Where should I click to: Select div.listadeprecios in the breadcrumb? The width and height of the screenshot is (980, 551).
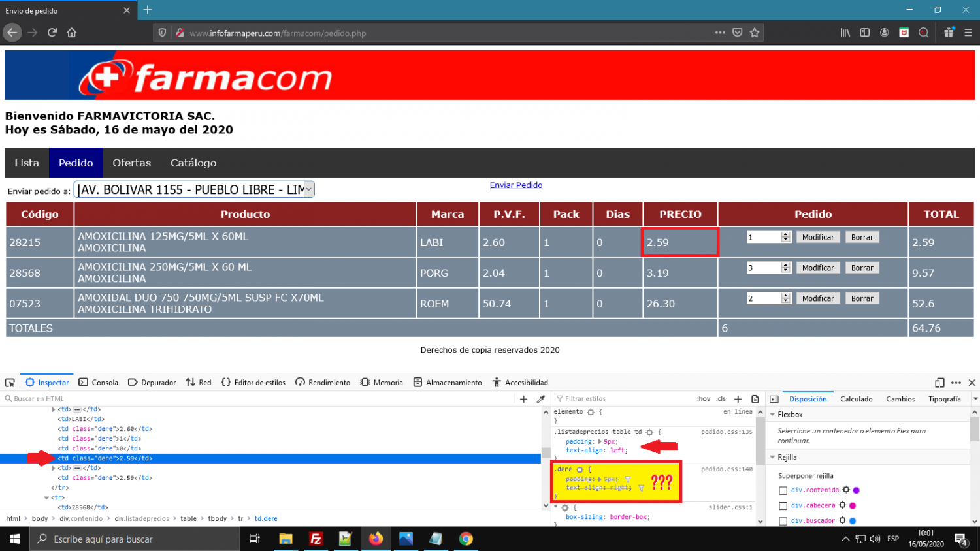[x=142, y=519]
